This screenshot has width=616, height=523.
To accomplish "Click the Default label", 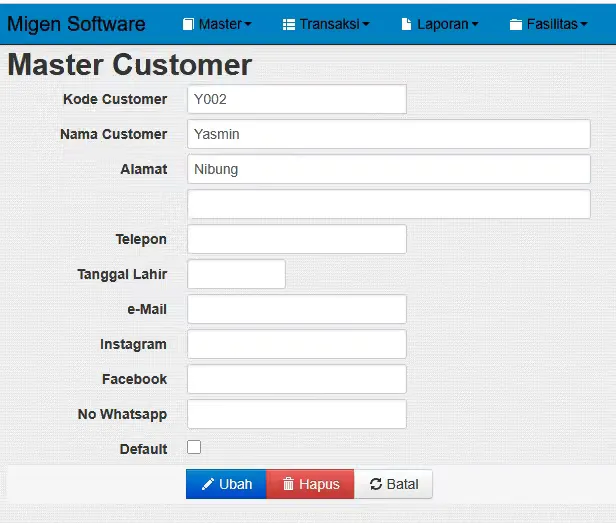I will pyautogui.click(x=143, y=449).
